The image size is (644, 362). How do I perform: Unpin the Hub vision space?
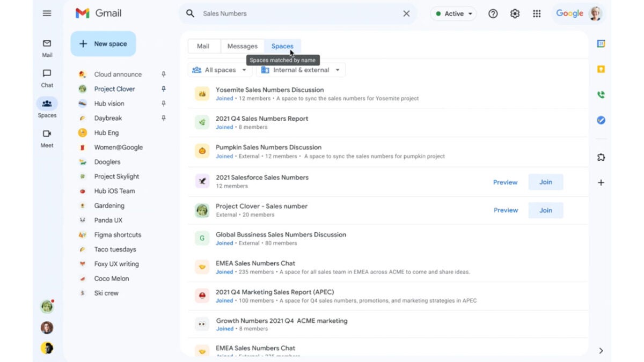pyautogui.click(x=164, y=104)
